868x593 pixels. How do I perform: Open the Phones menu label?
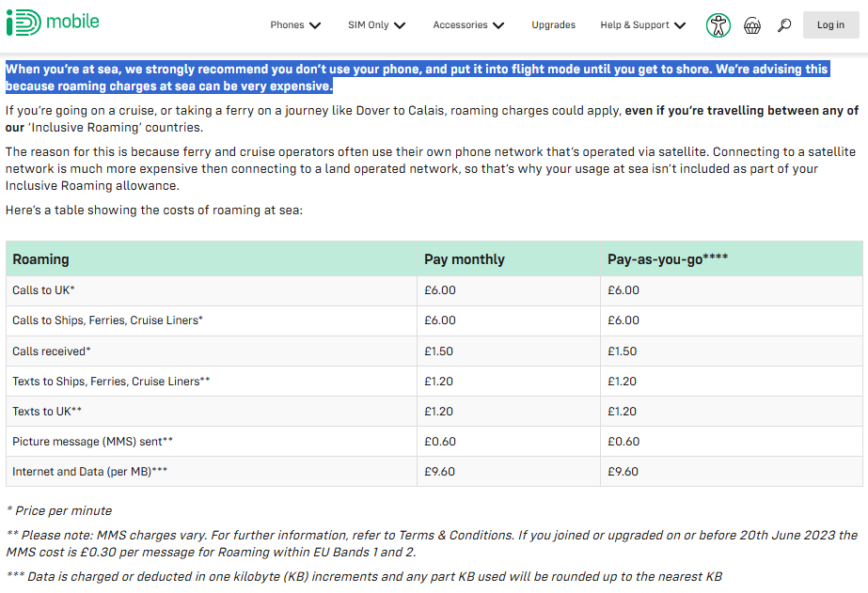287,24
